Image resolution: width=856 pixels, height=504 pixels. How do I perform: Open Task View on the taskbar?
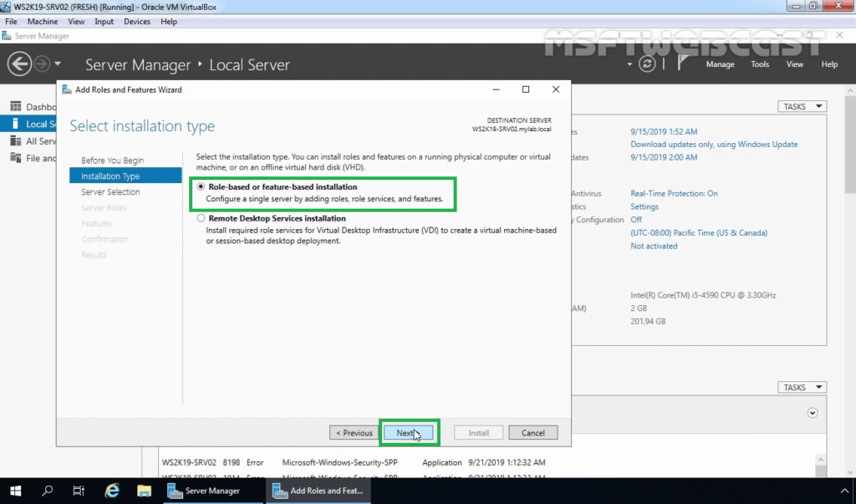coord(79,491)
